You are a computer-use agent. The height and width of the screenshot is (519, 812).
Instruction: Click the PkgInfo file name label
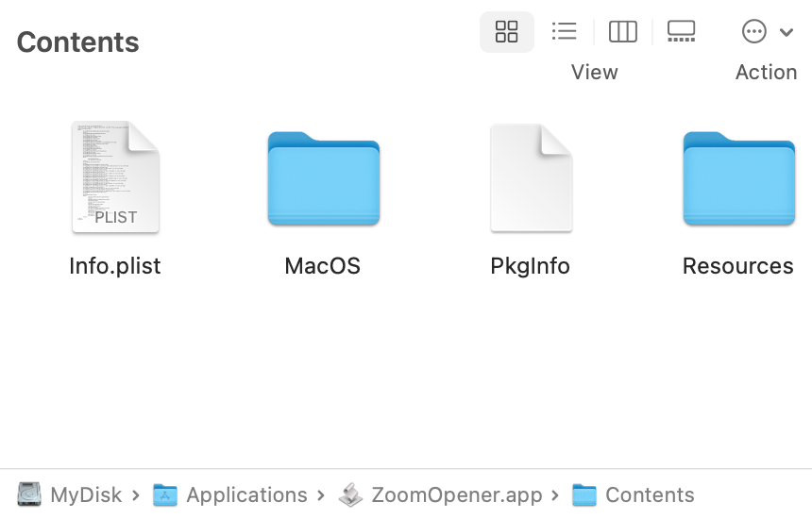pos(531,266)
